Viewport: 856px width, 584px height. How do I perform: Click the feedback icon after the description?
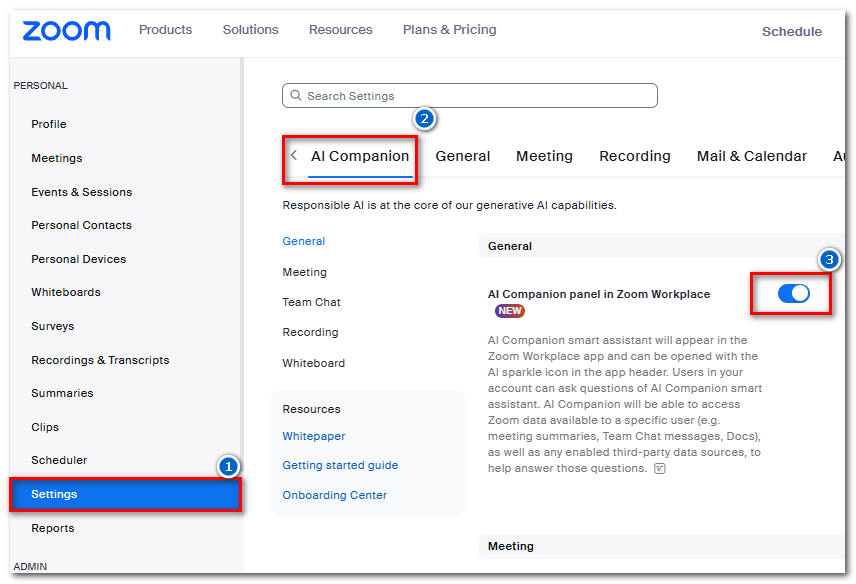point(659,468)
